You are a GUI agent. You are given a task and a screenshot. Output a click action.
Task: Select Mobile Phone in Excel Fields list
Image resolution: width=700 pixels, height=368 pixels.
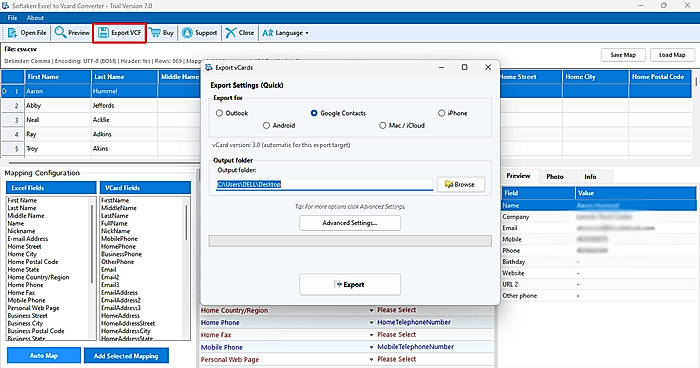(x=26, y=300)
